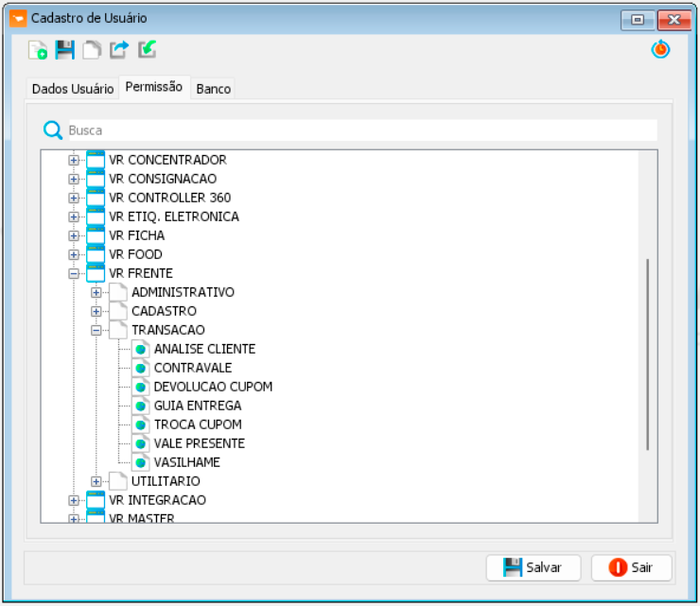Expand the UTILITARIO folder

(96, 481)
